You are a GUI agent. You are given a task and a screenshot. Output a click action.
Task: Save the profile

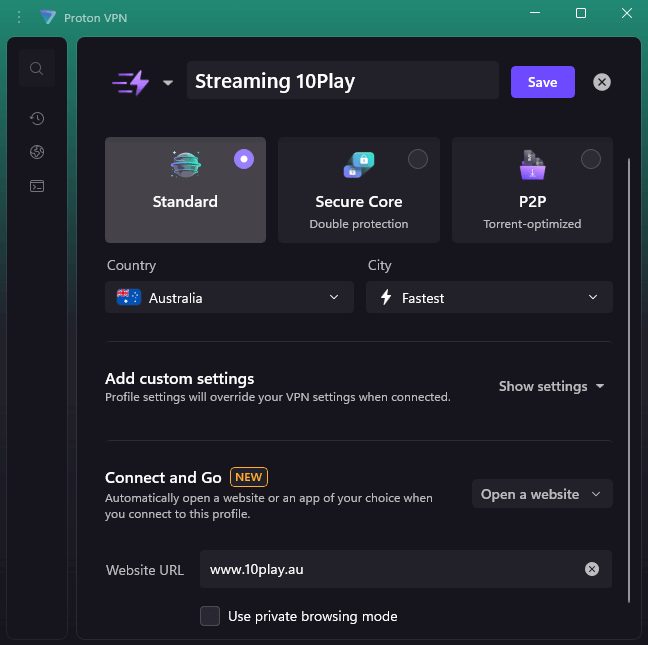[542, 82]
